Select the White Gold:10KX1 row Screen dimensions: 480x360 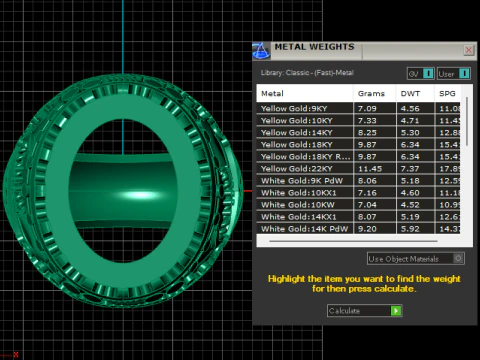tap(358, 192)
